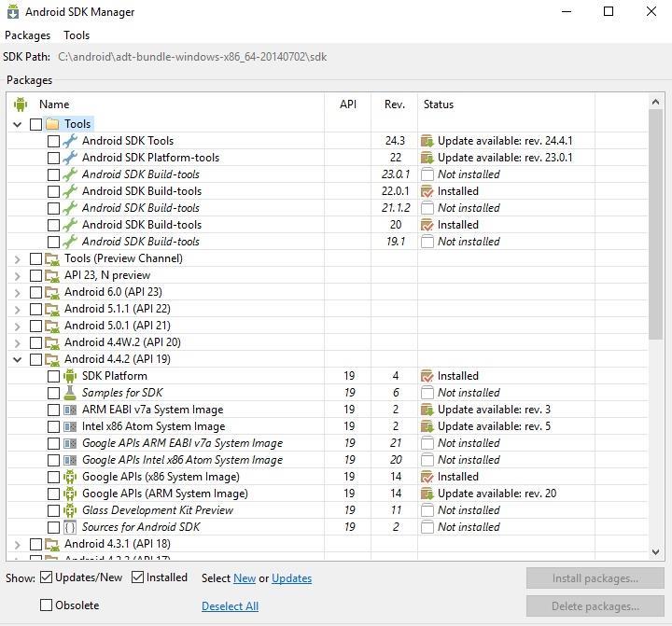This screenshot has width=672, height=626.
Task: Click the addon icon of Google APIs (x86 System Image)
Action: pos(70,477)
